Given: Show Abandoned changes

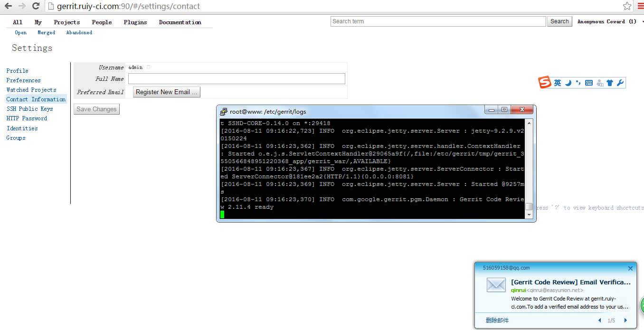Looking at the screenshot, I should 79,33.
